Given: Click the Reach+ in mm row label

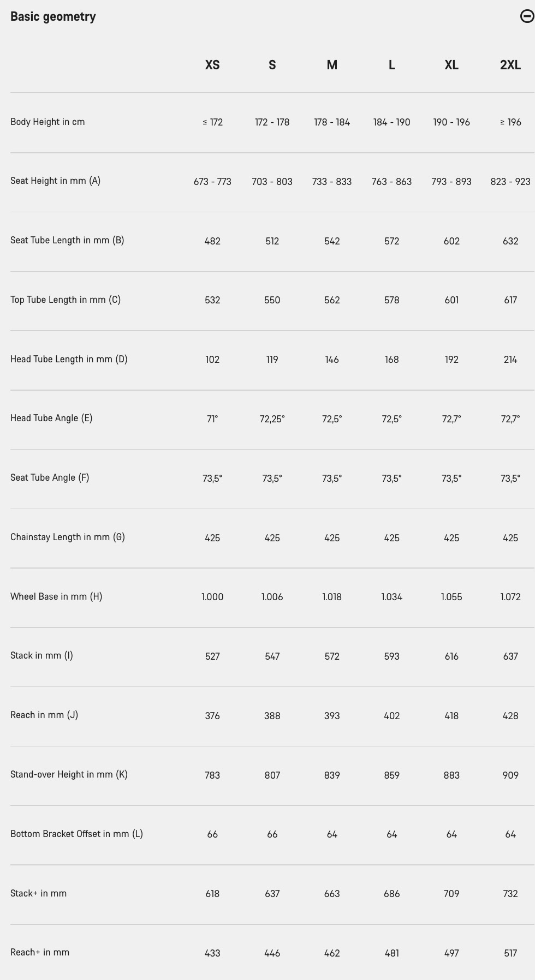Looking at the screenshot, I should point(40,952).
